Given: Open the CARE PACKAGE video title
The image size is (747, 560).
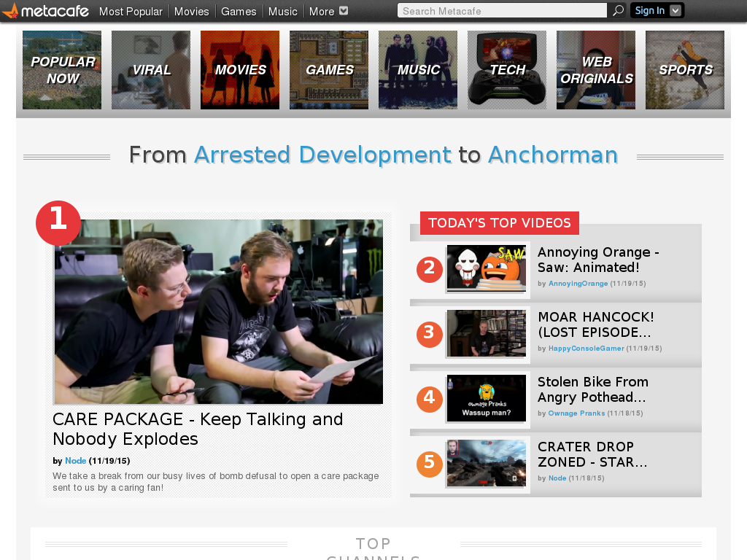Looking at the screenshot, I should (x=198, y=429).
